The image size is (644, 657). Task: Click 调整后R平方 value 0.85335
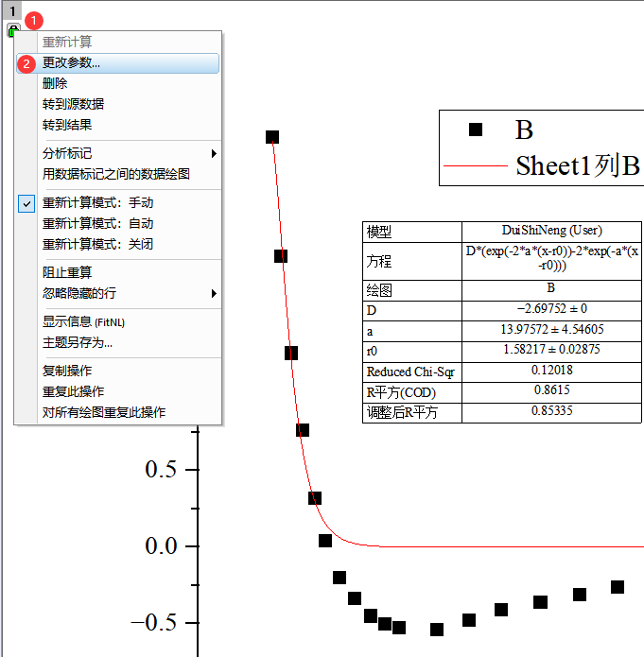[x=551, y=411]
